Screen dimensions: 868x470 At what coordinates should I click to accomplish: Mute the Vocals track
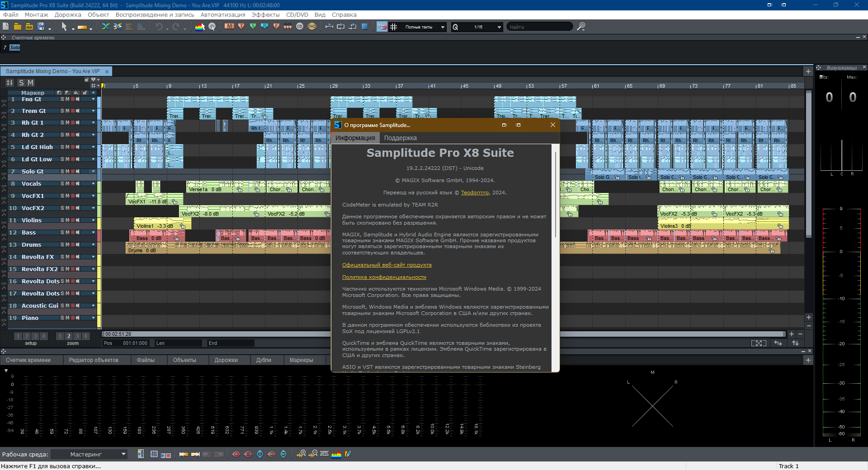coord(67,184)
